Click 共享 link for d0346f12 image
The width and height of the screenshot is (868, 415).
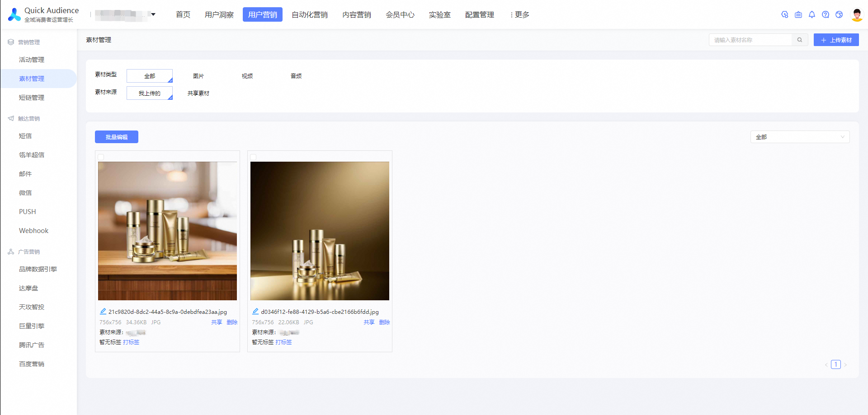tap(369, 322)
